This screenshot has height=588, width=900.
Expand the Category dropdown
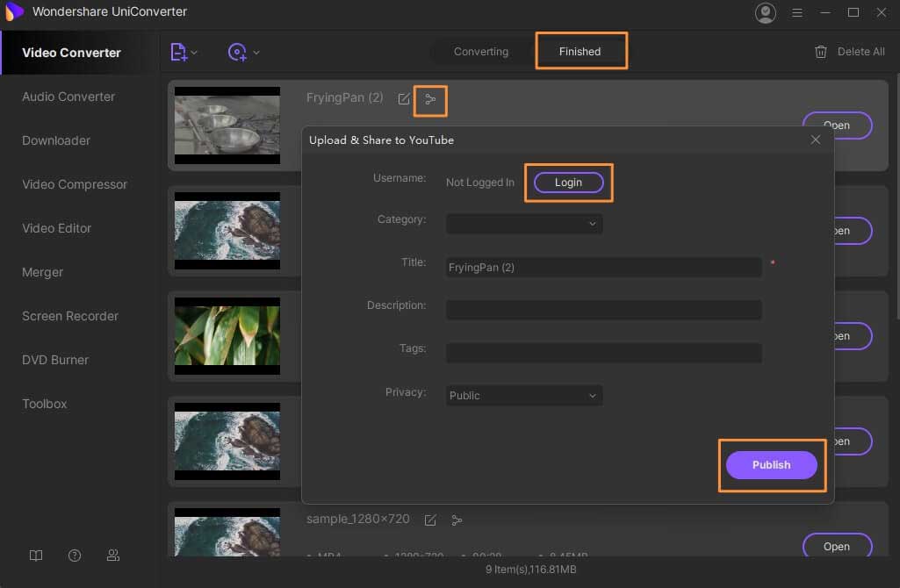point(524,224)
